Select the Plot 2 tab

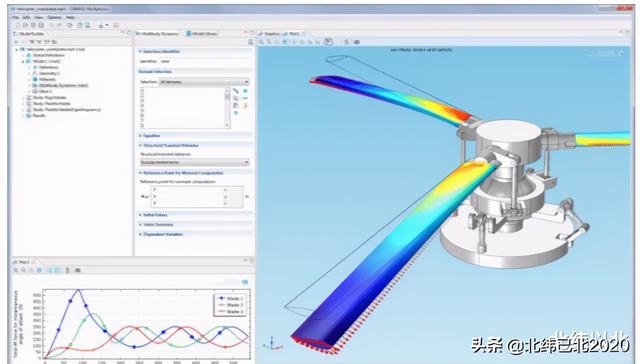click(x=23, y=262)
